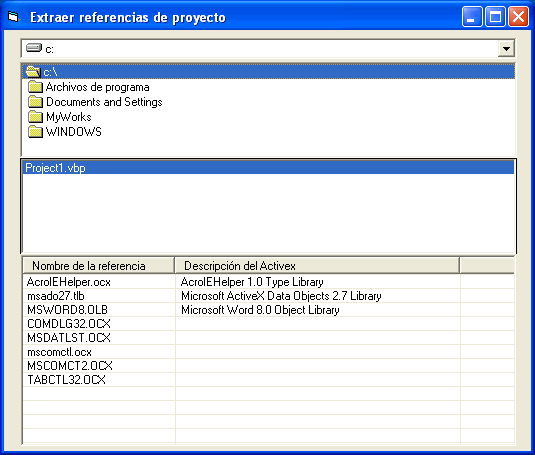Click the Documents and Settings folder icon

(35, 102)
